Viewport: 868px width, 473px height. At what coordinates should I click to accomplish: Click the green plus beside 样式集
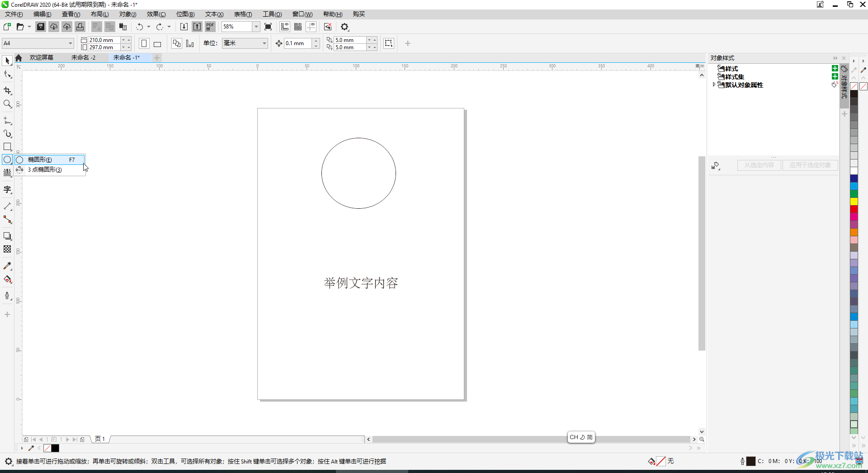pos(835,76)
